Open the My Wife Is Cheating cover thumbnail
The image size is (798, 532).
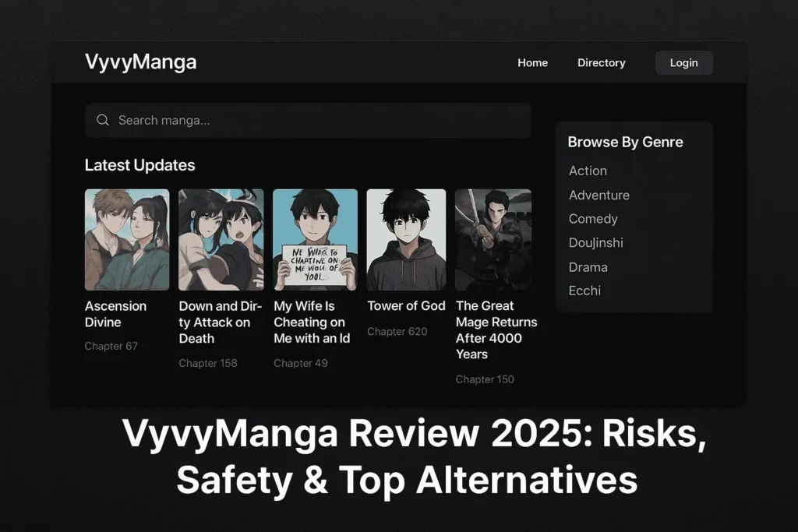(x=315, y=239)
